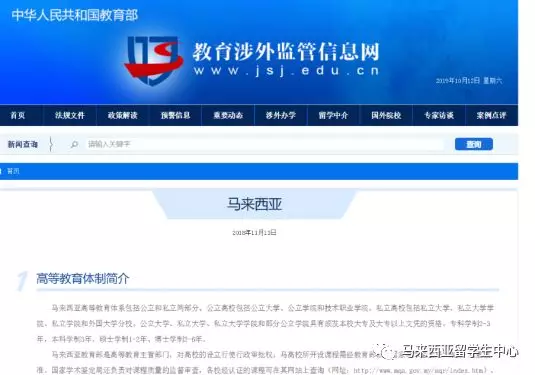The width and height of the screenshot is (535, 375).
Task: Go to the 国外院校 section
Action: click(386, 116)
